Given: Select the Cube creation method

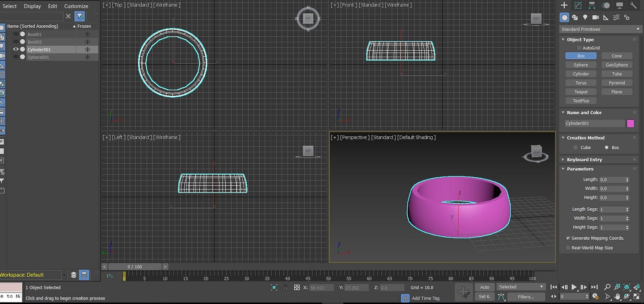Looking at the screenshot, I should (x=576, y=148).
